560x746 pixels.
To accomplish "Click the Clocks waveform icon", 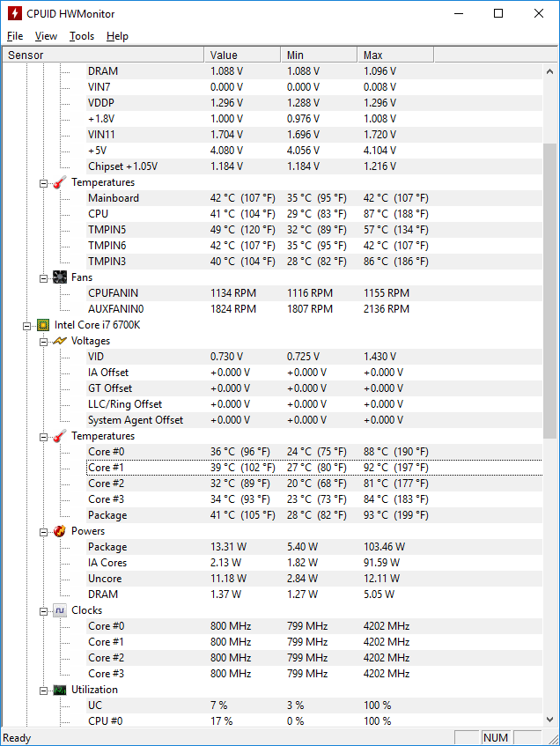I will (x=60, y=610).
